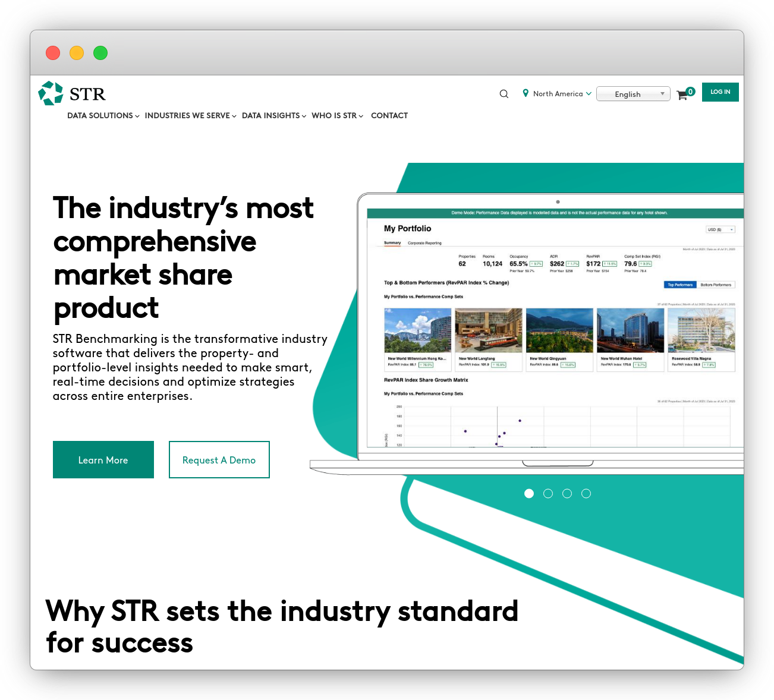Image resolution: width=774 pixels, height=700 pixels.
Task: Click the RevPAR $172 value in dashboard
Action: (593, 264)
